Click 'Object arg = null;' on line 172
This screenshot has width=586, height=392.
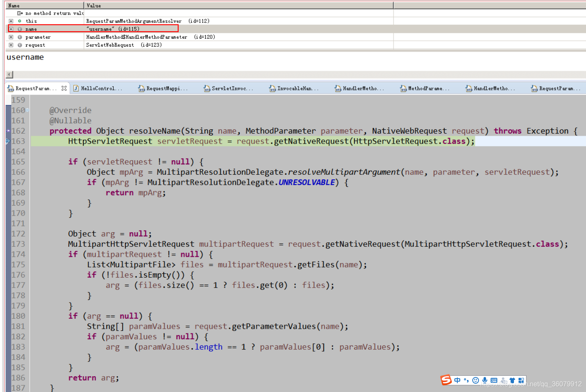click(x=110, y=234)
